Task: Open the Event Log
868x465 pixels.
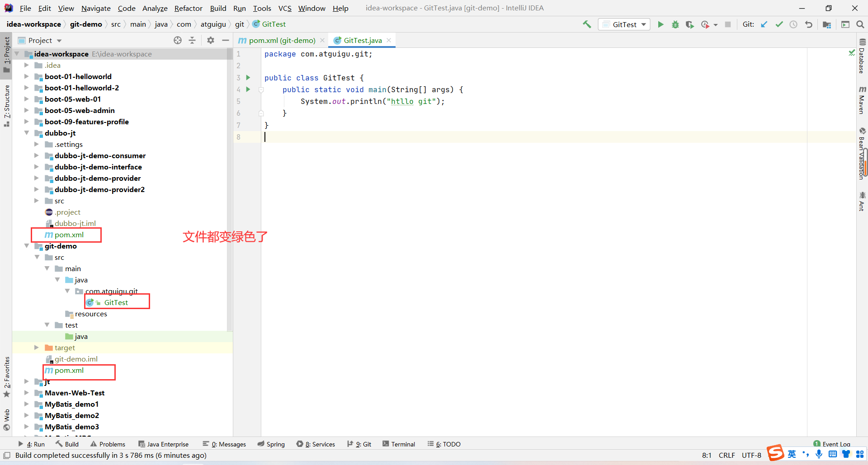Action: point(832,444)
